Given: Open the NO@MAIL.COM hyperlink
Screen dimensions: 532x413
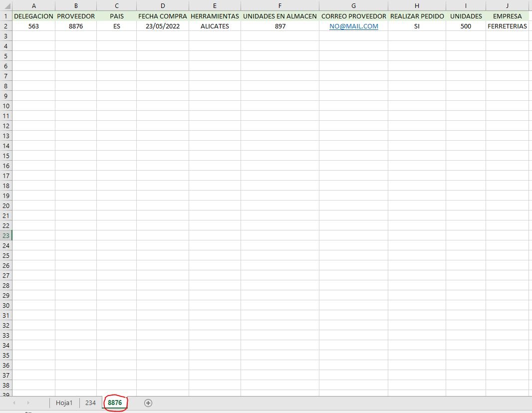Looking at the screenshot, I should click(x=353, y=26).
